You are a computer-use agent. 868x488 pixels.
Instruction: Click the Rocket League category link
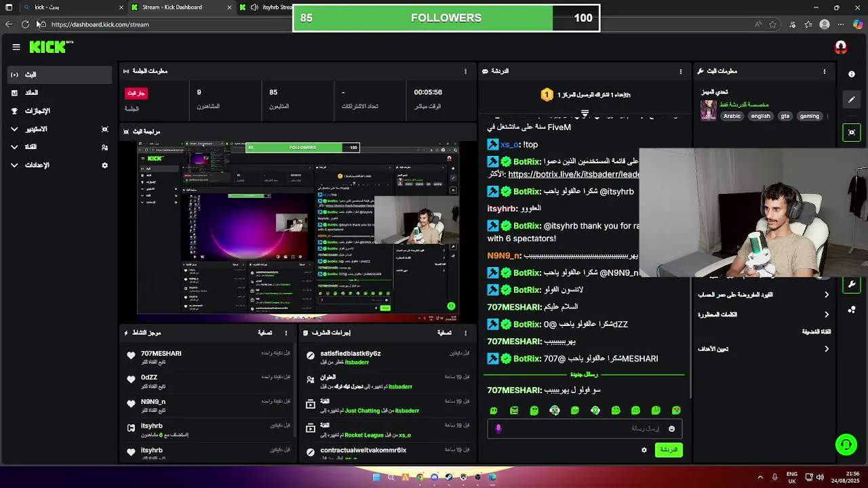pyautogui.click(x=364, y=435)
